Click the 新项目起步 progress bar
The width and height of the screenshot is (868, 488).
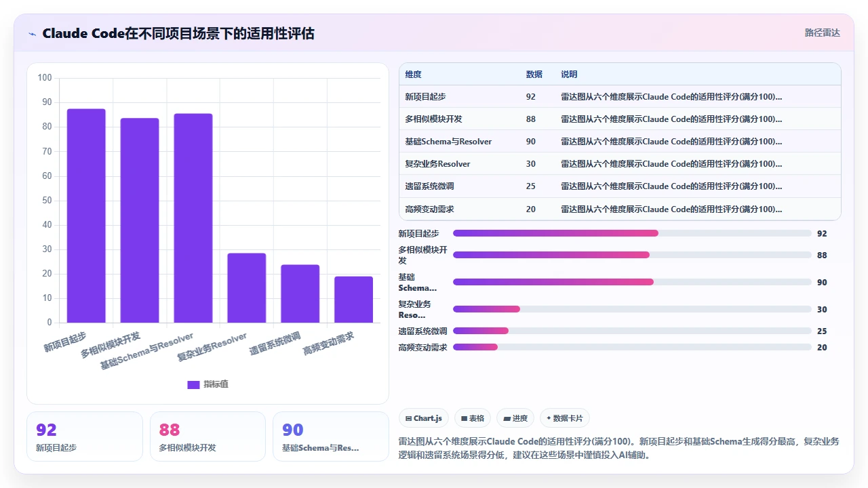pos(632,233)
